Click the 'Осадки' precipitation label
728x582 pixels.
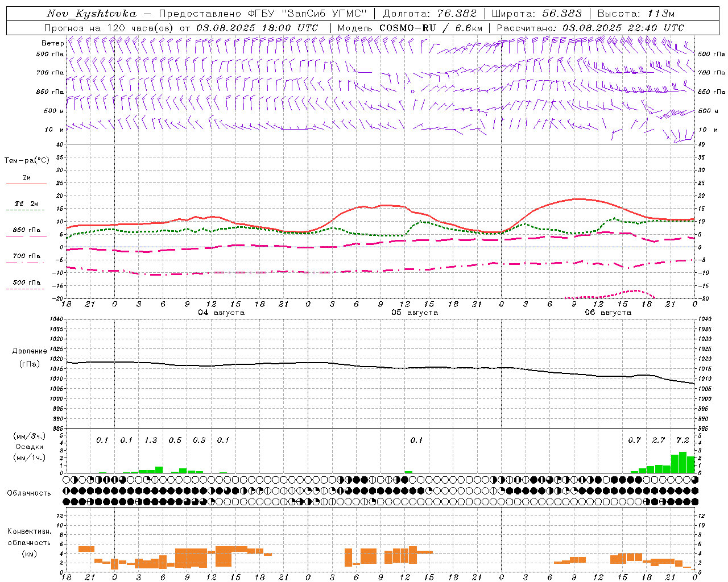point(30,447)
